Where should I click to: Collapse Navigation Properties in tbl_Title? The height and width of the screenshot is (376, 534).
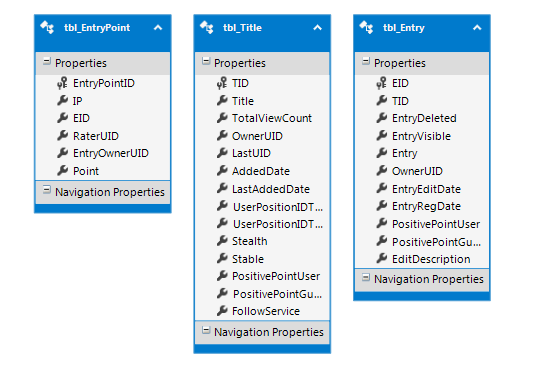(x=206, y=330)
